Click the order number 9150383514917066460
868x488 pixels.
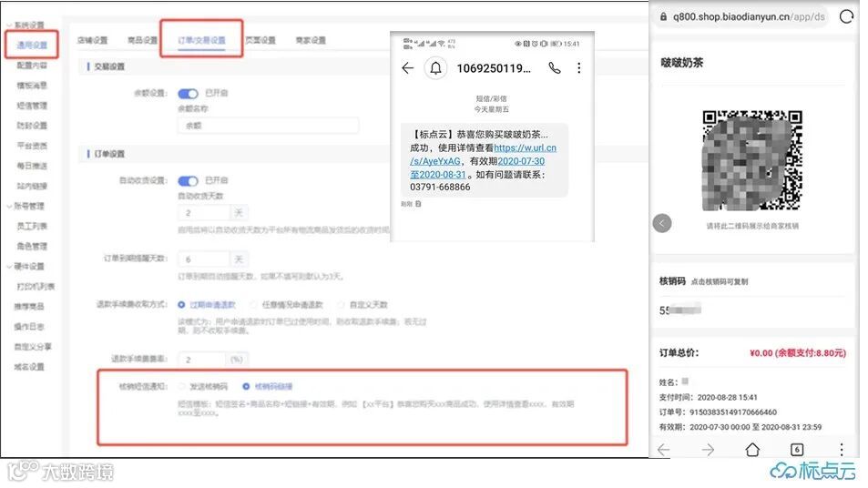point(733,412)
